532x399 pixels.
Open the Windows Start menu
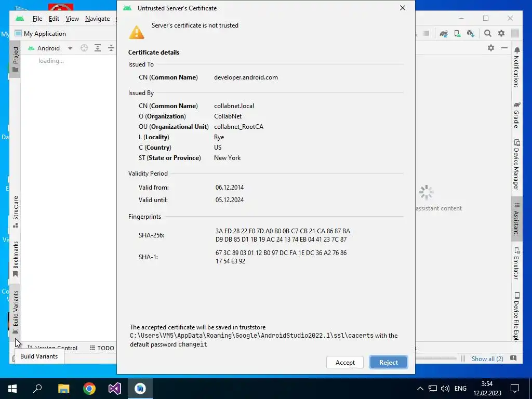(12, 389)
